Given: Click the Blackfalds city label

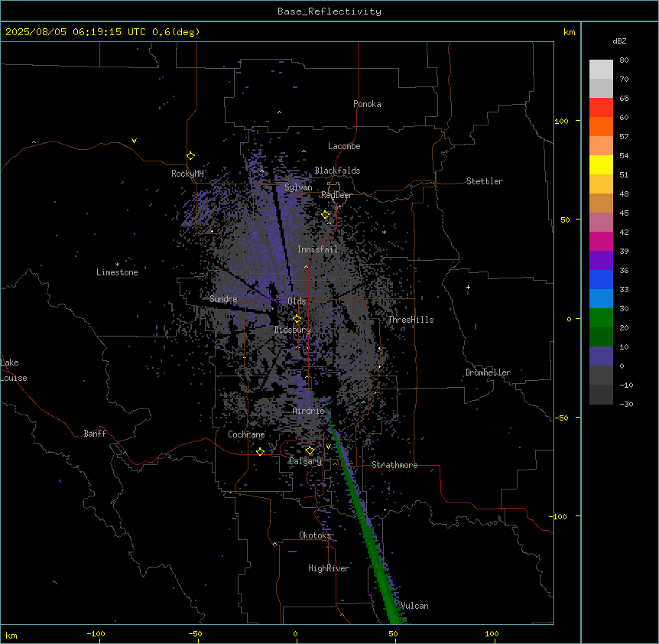Looking at the screenshot, I should coord(337,171).
